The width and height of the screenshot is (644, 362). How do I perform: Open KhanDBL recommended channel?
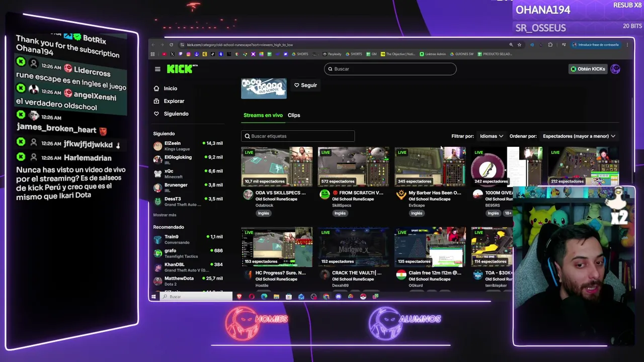(x=188, y=267)
